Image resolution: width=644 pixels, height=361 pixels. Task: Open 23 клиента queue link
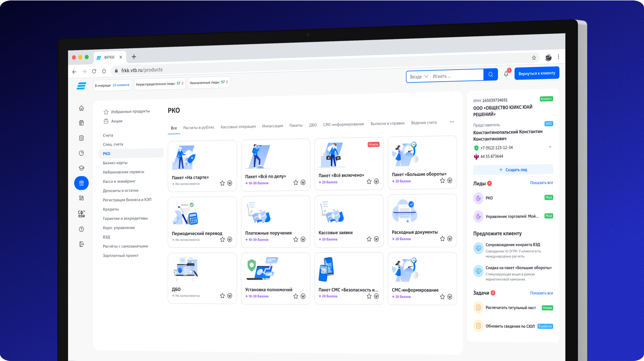(121, 85)
